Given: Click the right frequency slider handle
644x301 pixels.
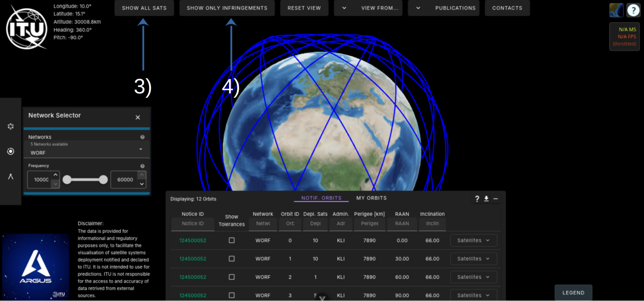Looking at the screenshot, I should tap(103, 180).
